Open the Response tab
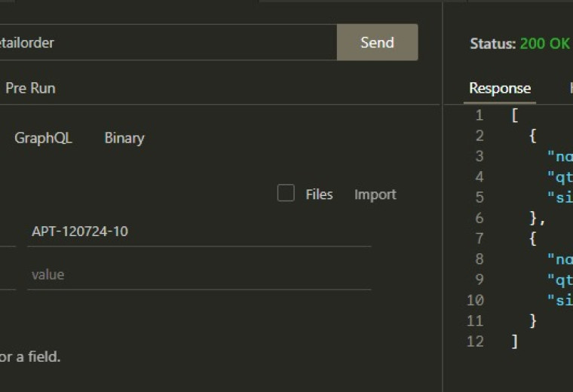573x392 pixels. click(500, 88)
